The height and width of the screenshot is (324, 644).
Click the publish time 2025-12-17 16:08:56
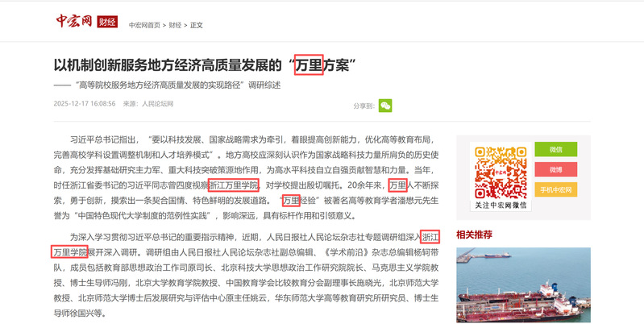(x=85, y=103)
